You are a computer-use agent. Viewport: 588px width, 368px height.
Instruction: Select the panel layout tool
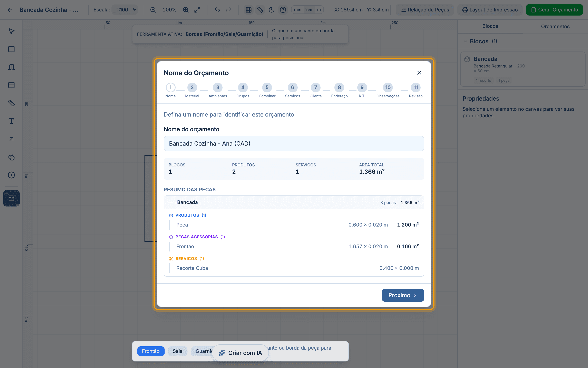11,85
